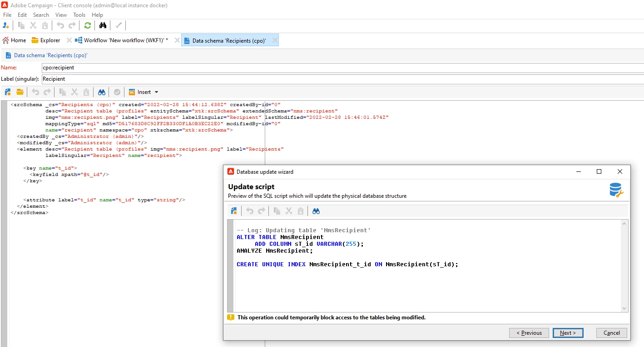Click the Data schema 'Recipients (cpo)' breadcrumb link
Image resolution: width=644 pixels, height=347 pixels.
click(x=50, y=55)
